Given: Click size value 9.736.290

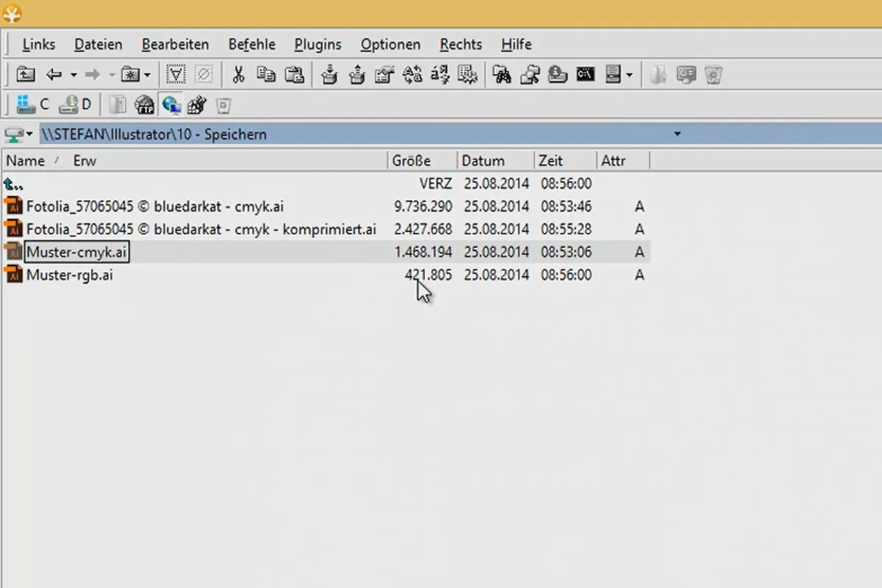Looking at the screenshot, I should pos(423,207).
